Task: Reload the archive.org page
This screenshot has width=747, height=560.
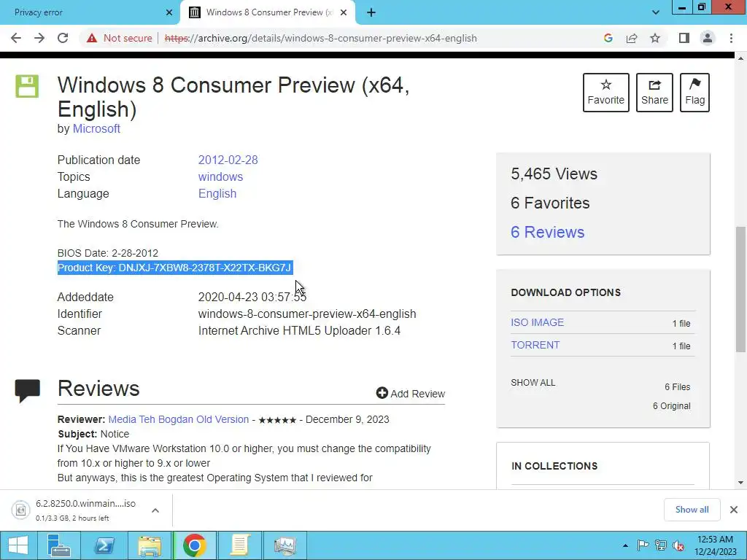Action: tap(63, 38)
